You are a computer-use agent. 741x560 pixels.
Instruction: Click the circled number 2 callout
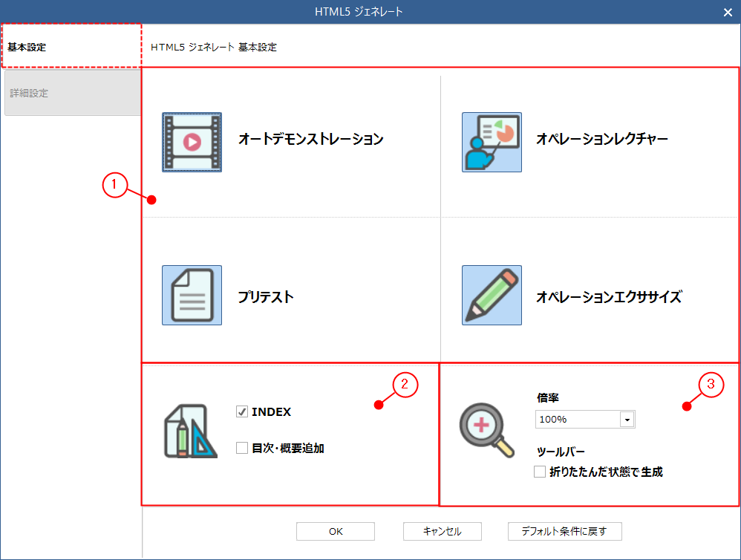407,385
